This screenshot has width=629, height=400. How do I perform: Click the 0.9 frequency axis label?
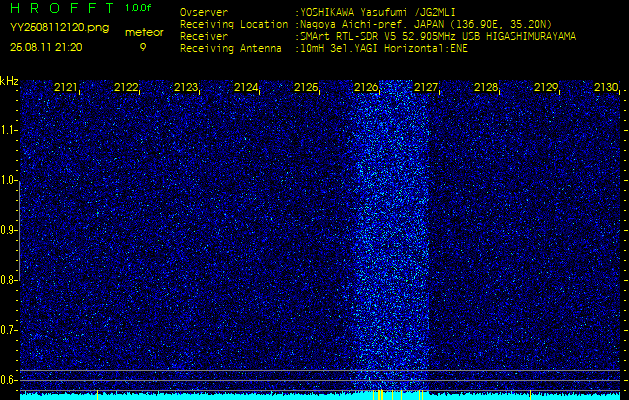point(8,230)
